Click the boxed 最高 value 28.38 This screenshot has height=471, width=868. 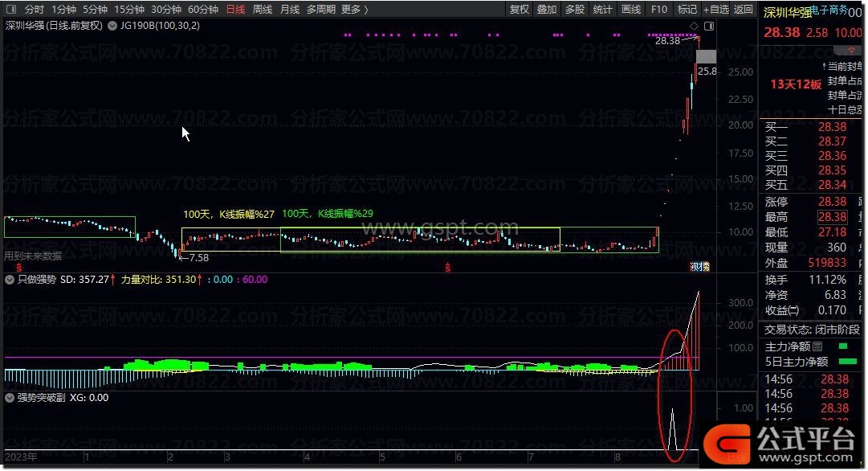click(x=833, y=217)
